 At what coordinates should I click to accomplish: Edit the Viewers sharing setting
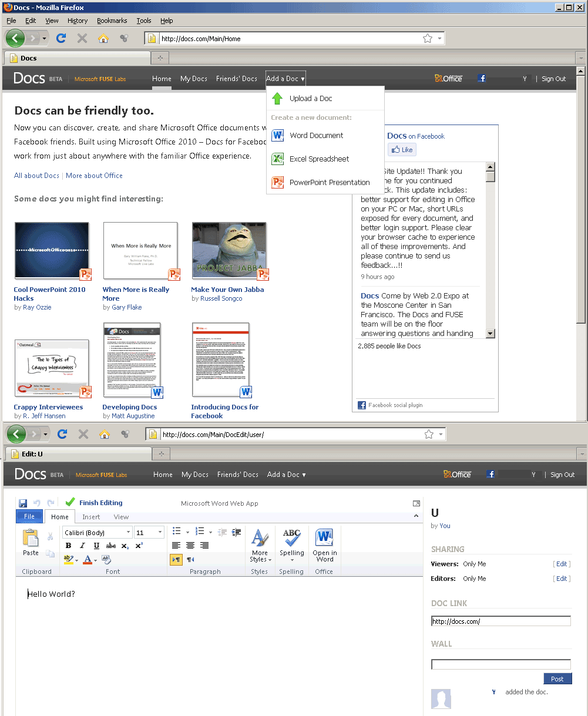(562, 564)
